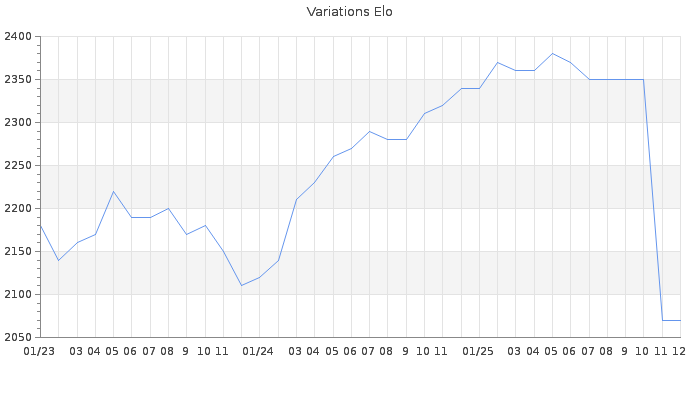The width and height of the screenshot is (700, 400).
Task: Click the steep falling line segment near the end
Action: tap(653, 200)
